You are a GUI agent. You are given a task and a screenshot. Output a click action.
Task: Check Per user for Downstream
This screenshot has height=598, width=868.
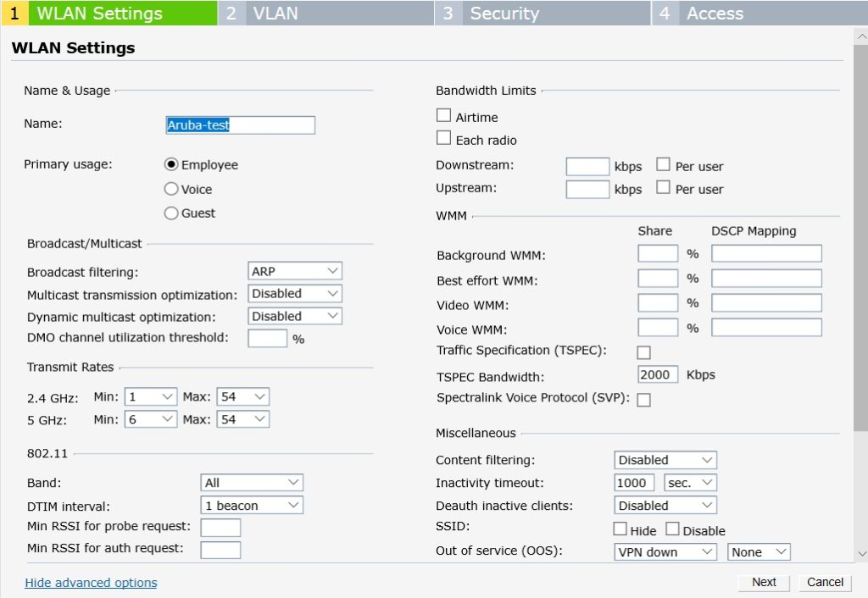point(663,164)
